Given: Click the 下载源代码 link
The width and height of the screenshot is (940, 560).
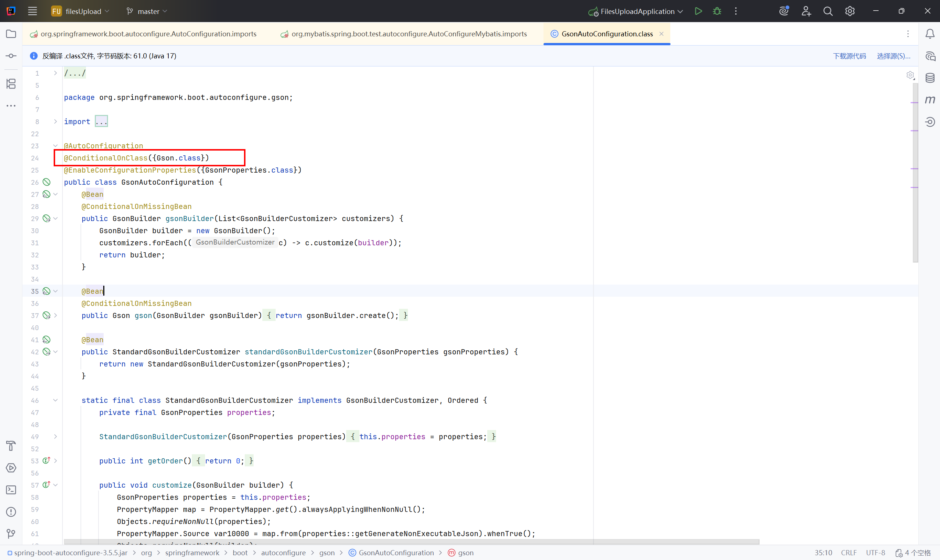Looking at the screenshot, I should pyautogui.click(x=849, y=56).
